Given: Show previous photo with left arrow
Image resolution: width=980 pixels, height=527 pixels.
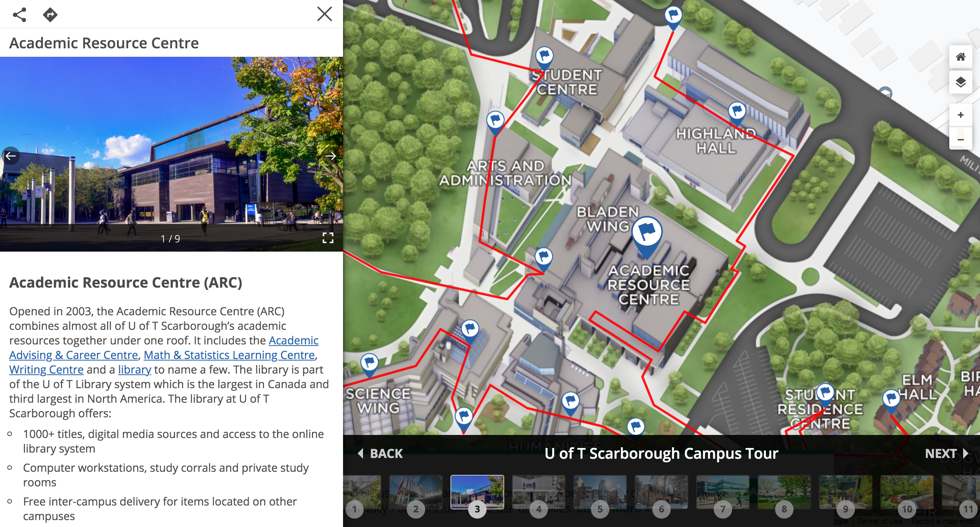Looking at the screenshot, I should tap(10, 156).
